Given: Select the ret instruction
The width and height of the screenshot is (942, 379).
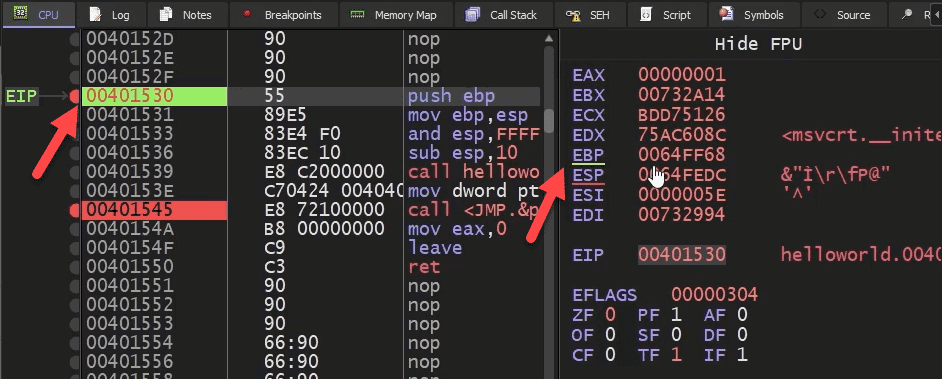Looking at the screenshot, I should click(x=424, y=267).
